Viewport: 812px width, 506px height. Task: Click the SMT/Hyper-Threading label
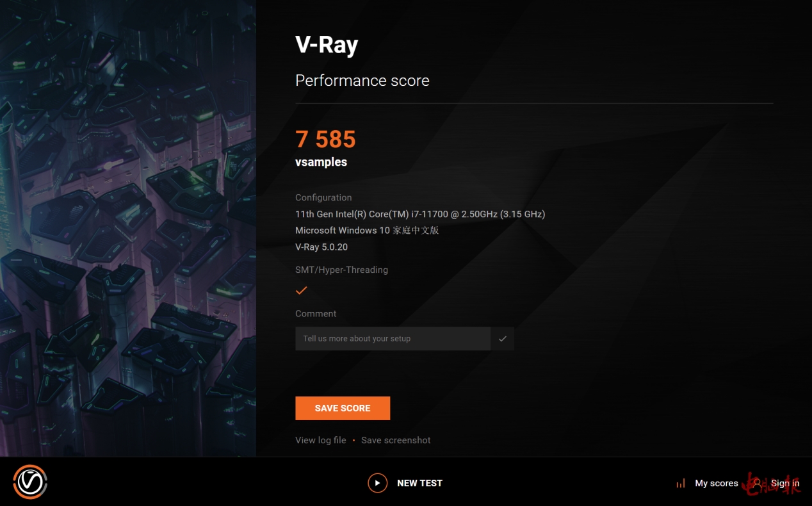click(x=341, y=270)
